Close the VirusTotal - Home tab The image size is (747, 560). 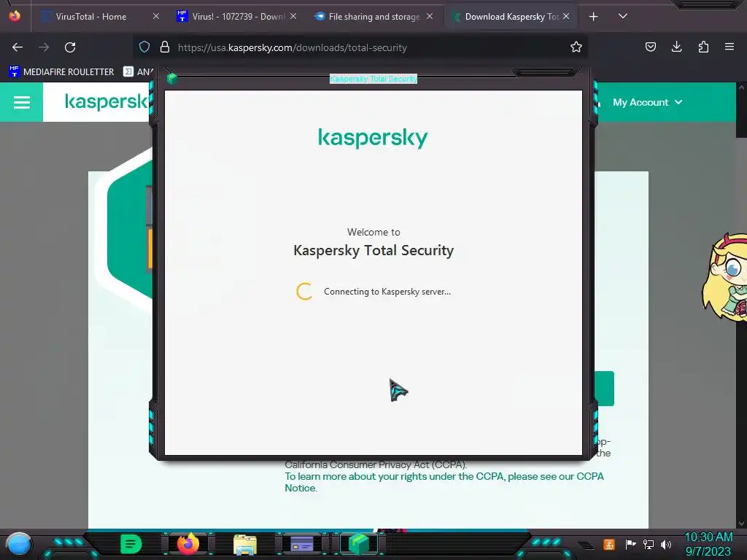pos(156,17)
